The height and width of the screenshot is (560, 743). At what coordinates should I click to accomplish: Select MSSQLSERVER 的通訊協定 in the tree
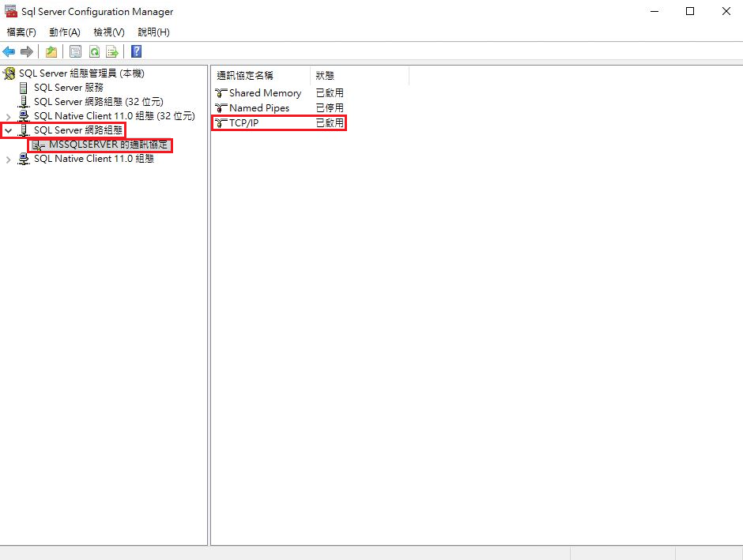(x=108, y=145)
